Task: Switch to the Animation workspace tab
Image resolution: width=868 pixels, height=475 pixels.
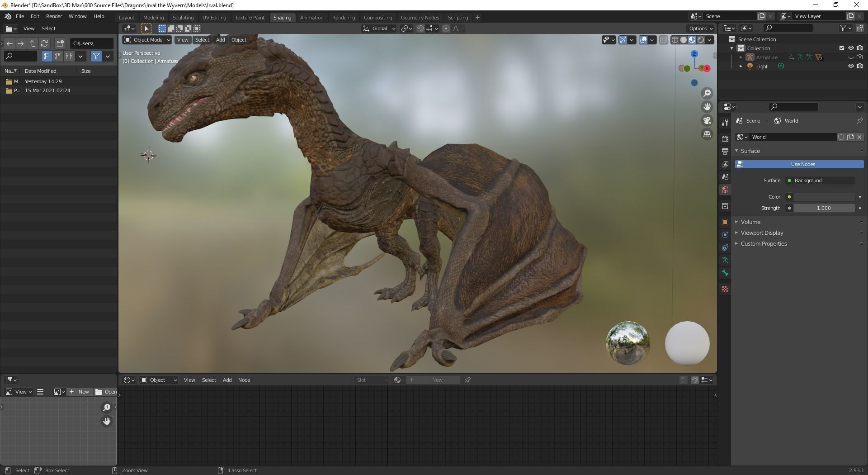Action: click(311, 18)
